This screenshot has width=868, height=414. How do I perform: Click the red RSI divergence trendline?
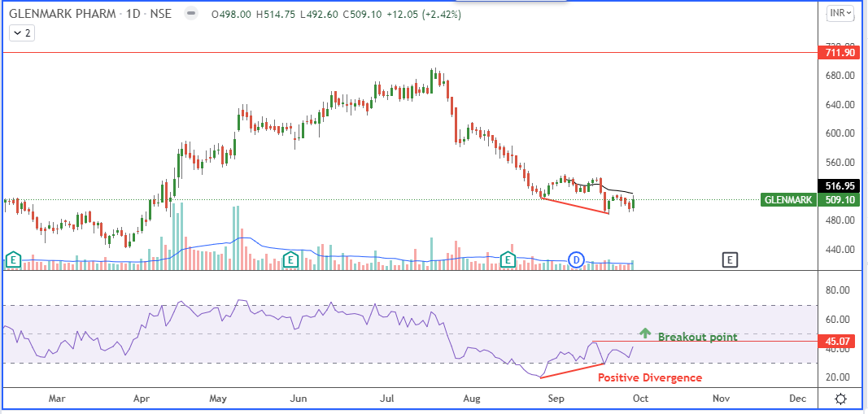coord(573,370)
